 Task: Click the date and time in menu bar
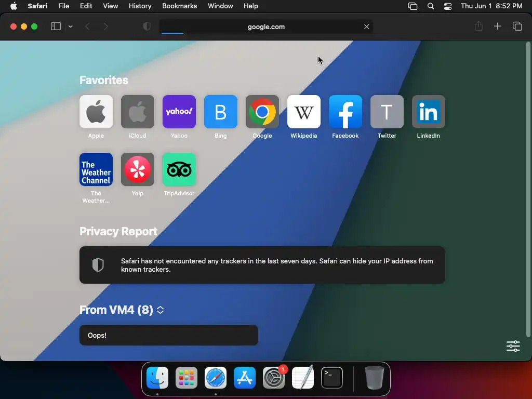coord(491,6)
